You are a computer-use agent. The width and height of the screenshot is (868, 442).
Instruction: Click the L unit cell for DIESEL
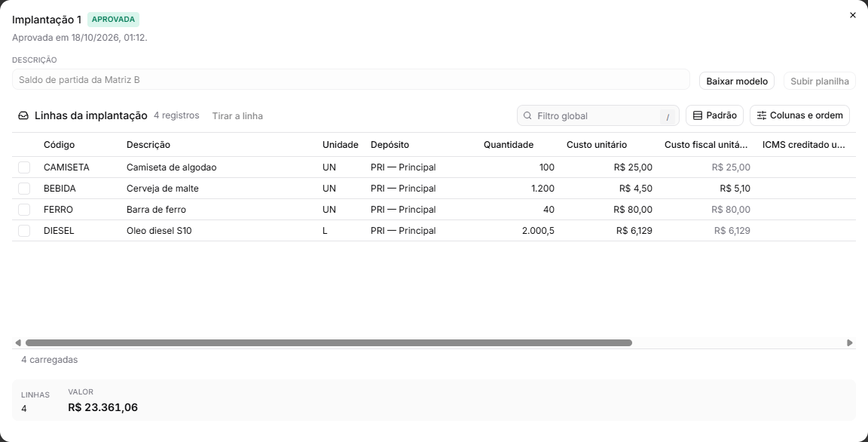tap(325, 230)
